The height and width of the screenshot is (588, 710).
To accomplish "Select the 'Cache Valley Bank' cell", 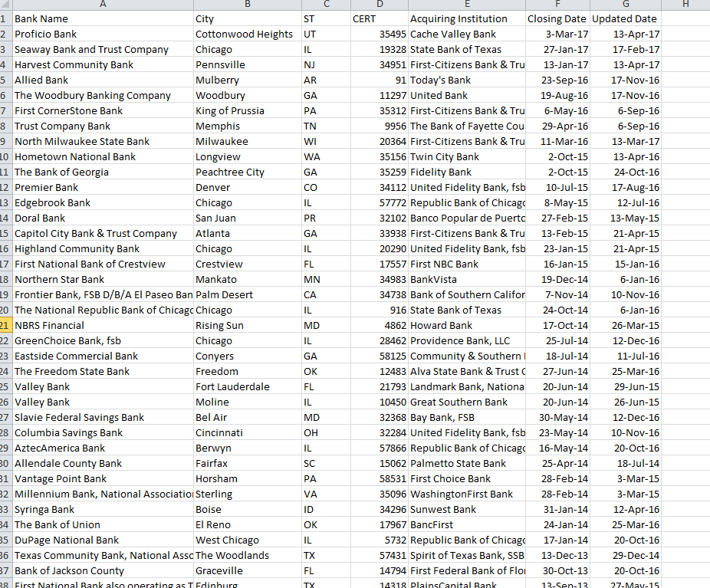I will click(x=467, y=34).
